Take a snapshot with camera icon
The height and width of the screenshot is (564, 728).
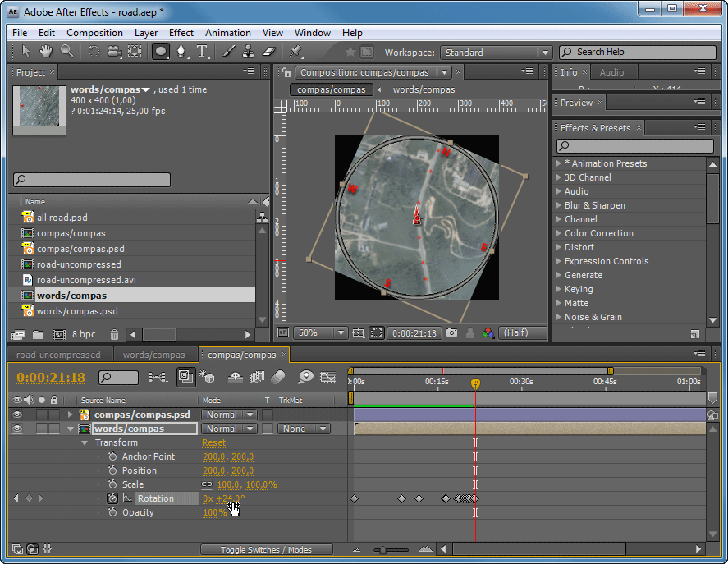point(451,333)
